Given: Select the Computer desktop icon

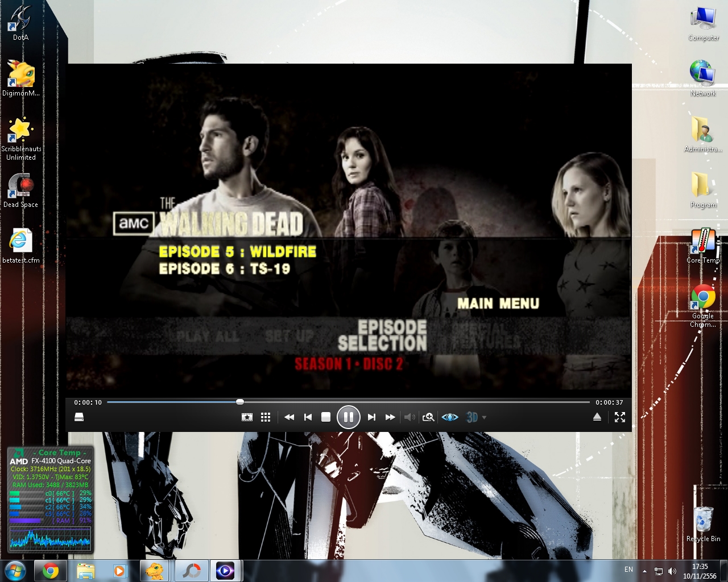Looking at the screenshot, I should coord(704,24).
